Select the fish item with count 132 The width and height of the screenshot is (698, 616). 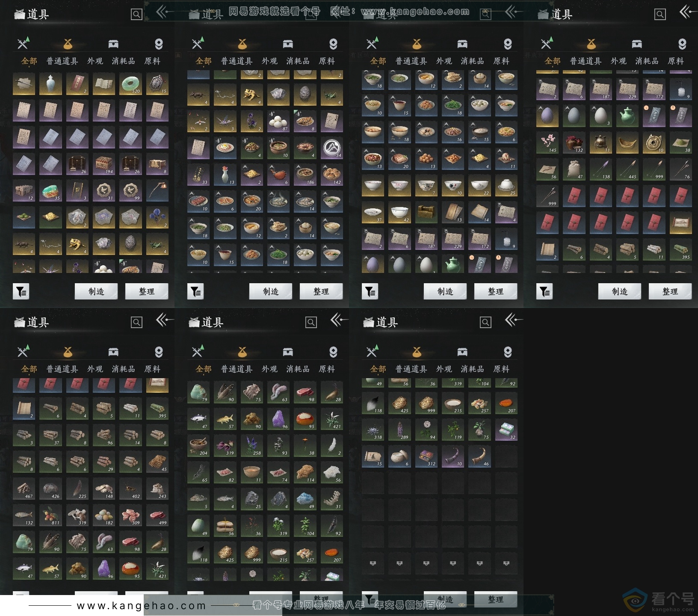coord(24,515)
